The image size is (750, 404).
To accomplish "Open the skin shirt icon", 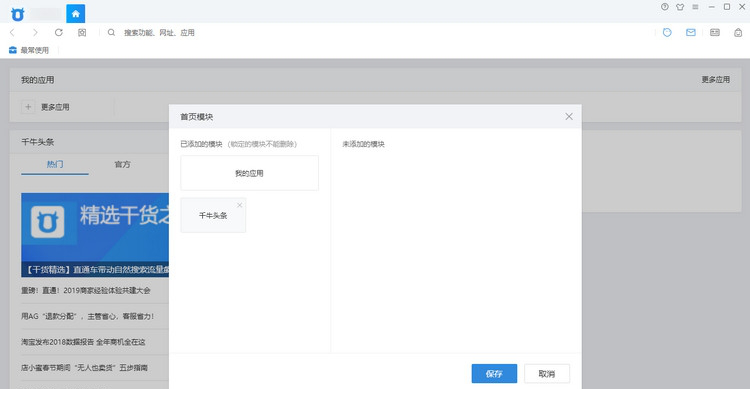I will 680,7.
